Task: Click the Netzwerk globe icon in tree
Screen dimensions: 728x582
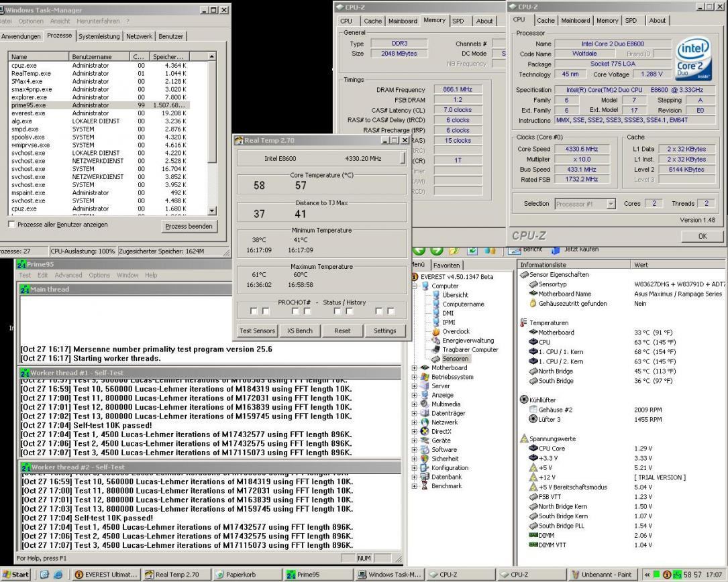Action: click(x=424, y=422)
